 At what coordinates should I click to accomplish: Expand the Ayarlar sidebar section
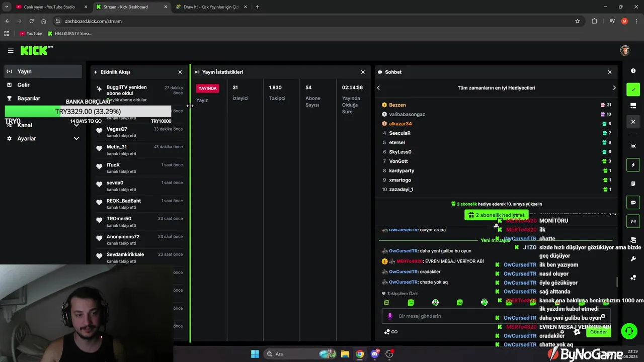point(43,138)
